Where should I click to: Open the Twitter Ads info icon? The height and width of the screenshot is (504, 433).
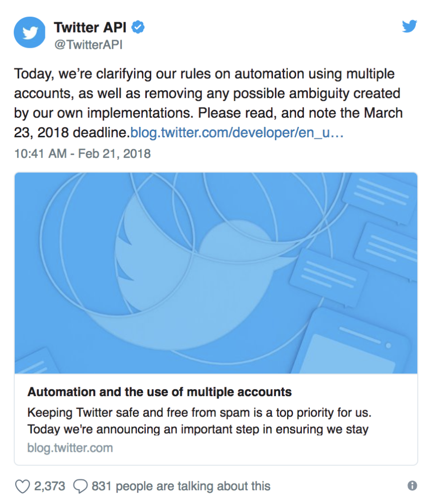412,486
